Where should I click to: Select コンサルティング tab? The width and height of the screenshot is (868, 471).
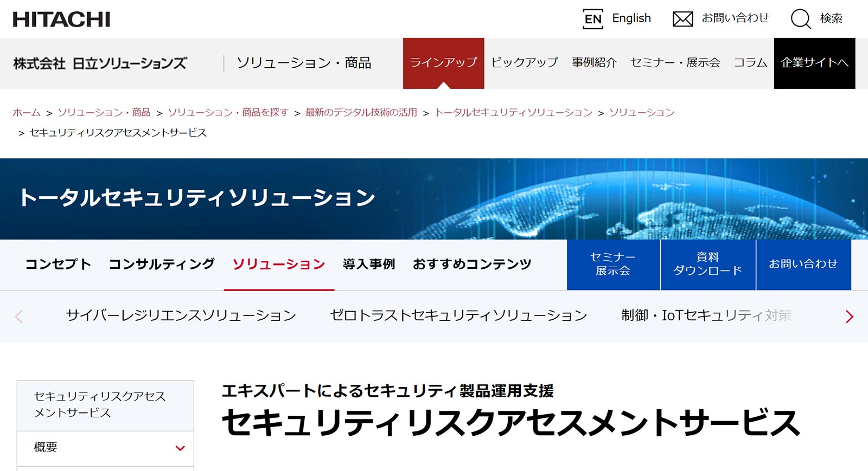coord(162,264)
